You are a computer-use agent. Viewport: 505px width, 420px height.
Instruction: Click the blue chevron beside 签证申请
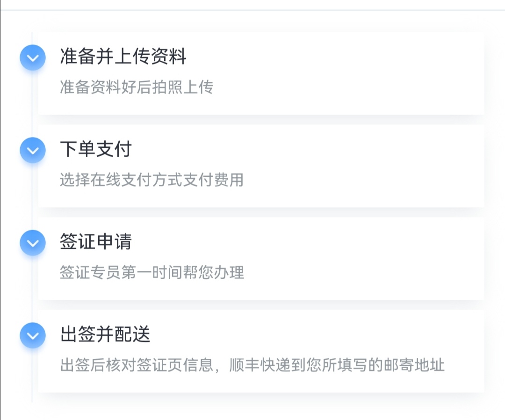[x=33, y=243]
